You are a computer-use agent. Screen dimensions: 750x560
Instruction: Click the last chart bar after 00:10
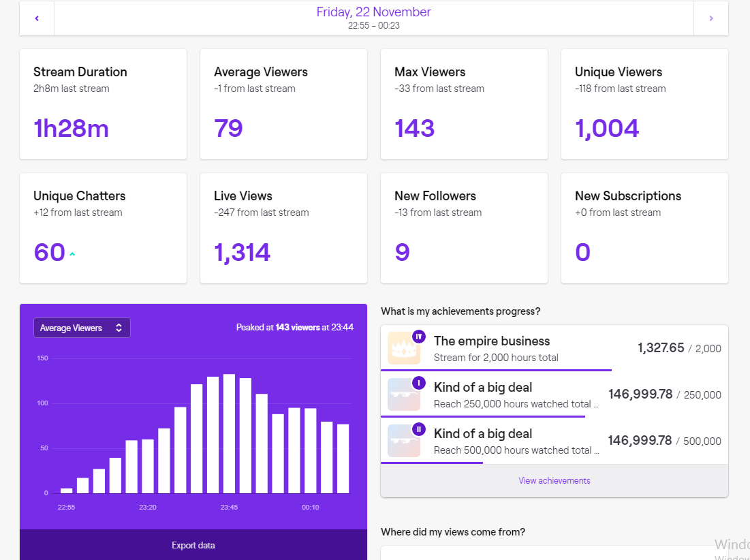click(343, 458)
